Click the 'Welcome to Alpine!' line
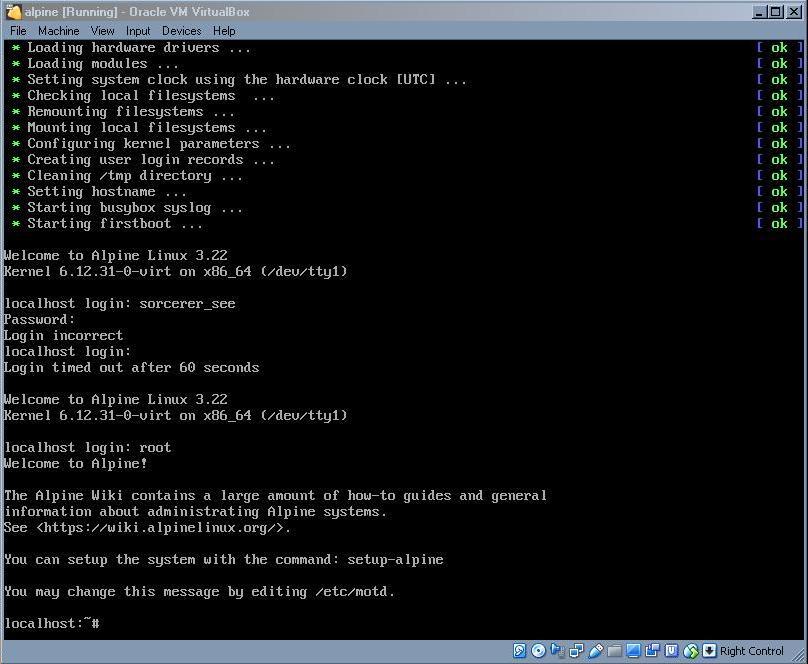This screenshot has height=664, width=808. click(76, 463)
